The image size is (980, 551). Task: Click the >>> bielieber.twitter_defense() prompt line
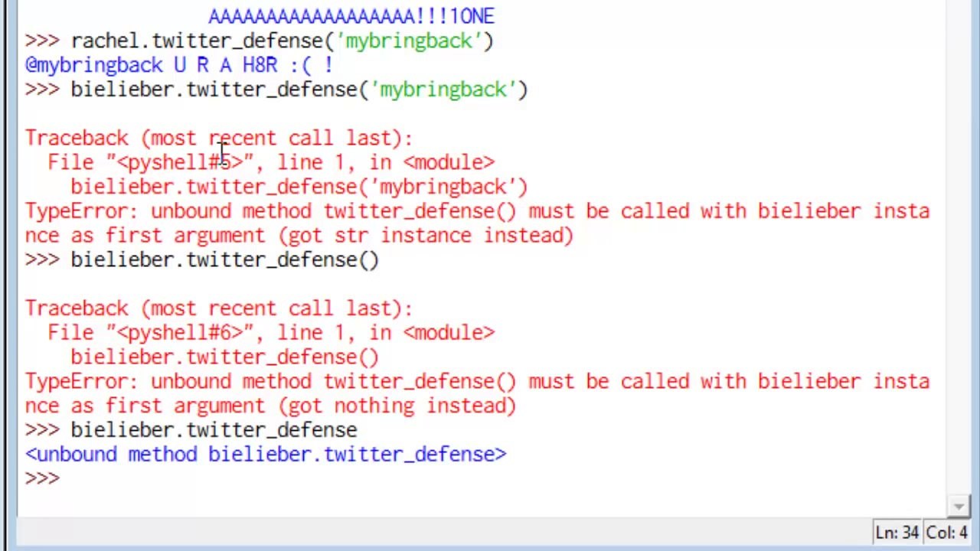[x=224, y=260]
